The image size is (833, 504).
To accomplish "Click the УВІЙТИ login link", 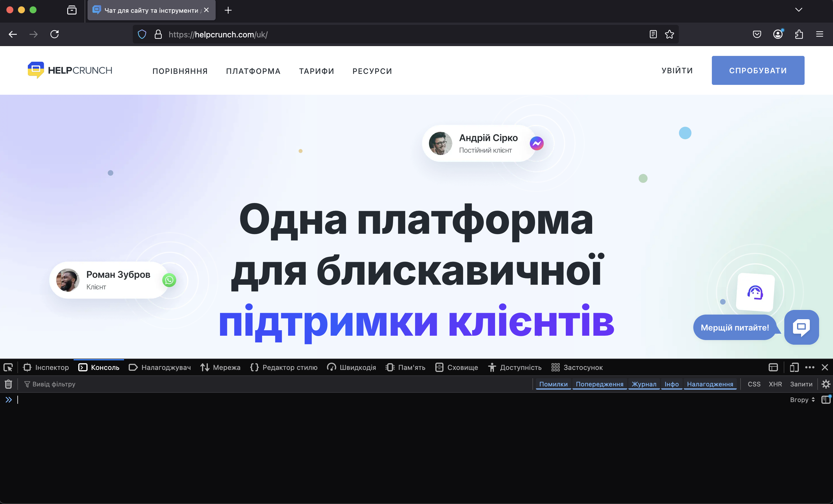I will (677, 70).
